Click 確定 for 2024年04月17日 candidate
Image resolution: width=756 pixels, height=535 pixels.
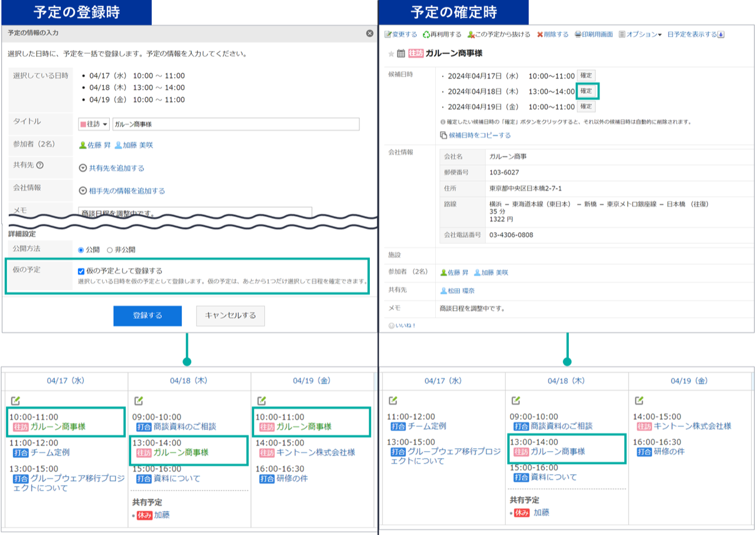(586, 76)
